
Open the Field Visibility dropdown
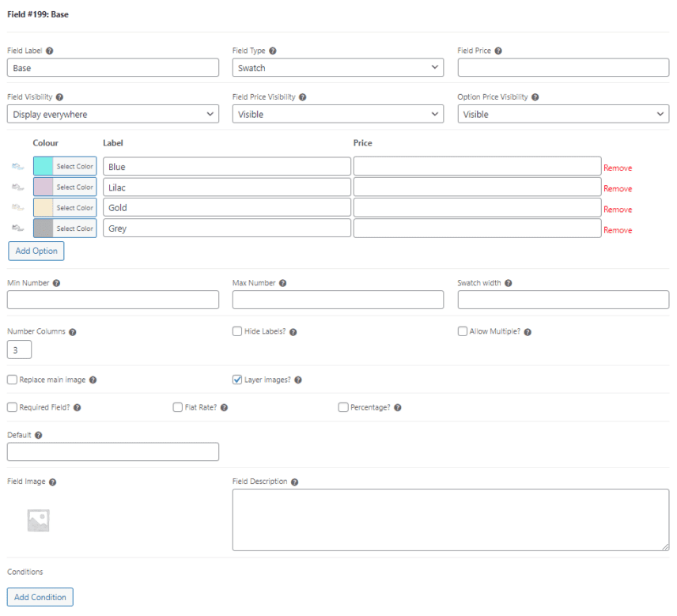point(112,113)
